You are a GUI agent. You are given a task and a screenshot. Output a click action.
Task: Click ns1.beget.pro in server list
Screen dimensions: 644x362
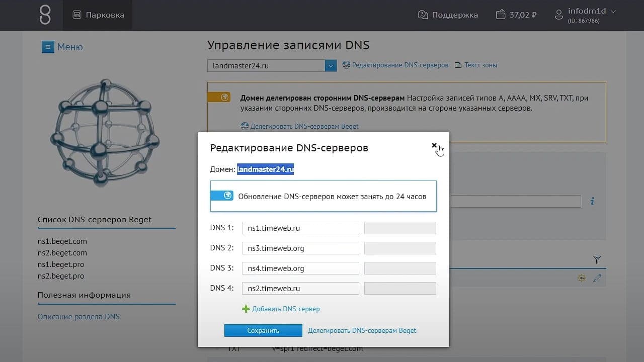click(61, 264)
